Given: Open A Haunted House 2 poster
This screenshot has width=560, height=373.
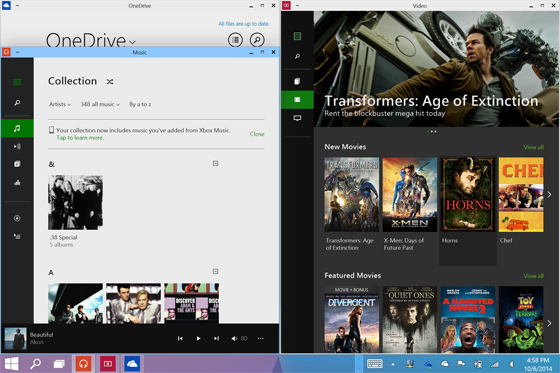Looking at the screenshot, I should 468,319.
